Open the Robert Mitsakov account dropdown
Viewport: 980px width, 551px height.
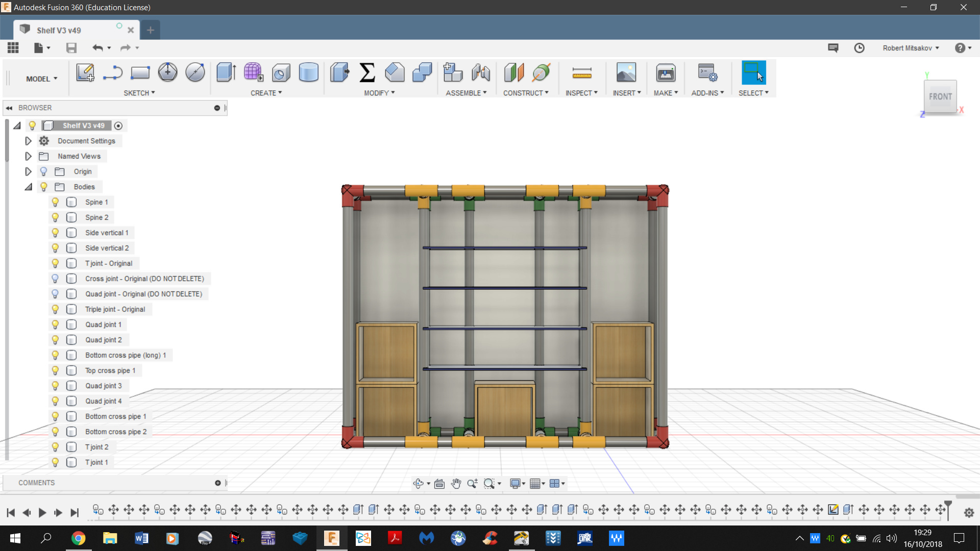point(911,48)
